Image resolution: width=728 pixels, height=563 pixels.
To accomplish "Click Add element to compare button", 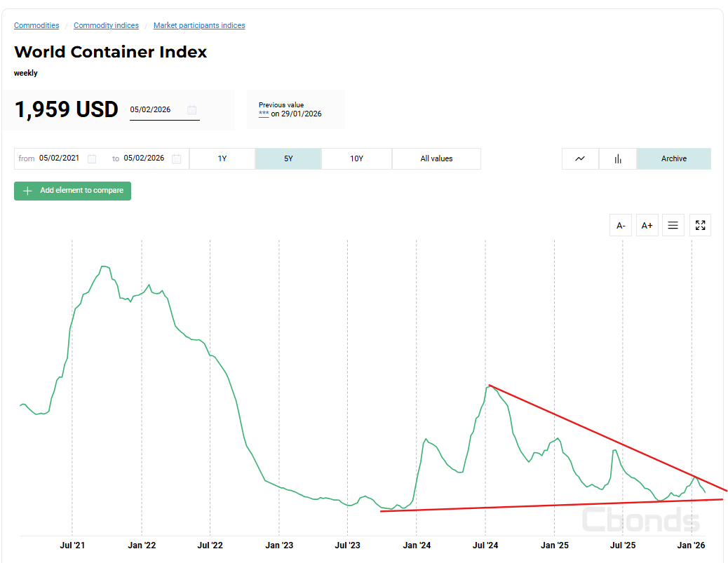I will (73, 191).
